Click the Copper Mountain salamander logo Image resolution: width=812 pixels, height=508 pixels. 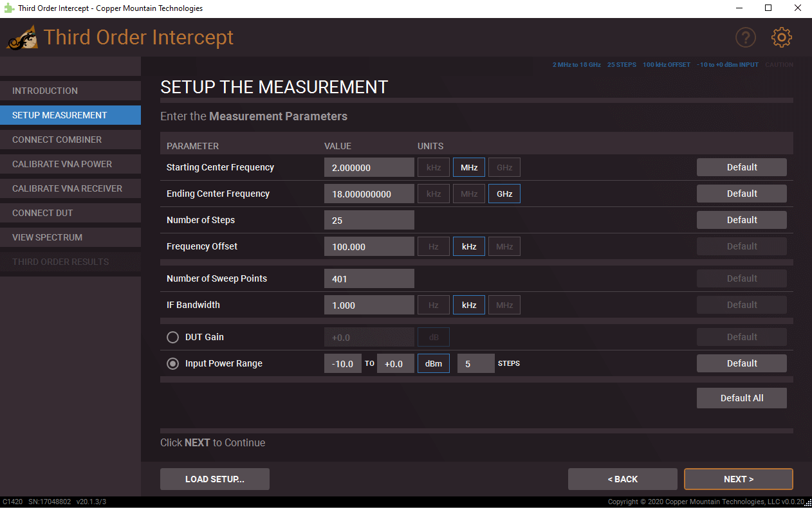22,37
